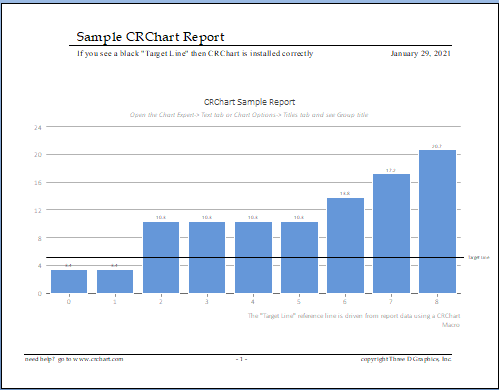Click the bar above category 4
499x390 pixels.
(x=253, y=257)
